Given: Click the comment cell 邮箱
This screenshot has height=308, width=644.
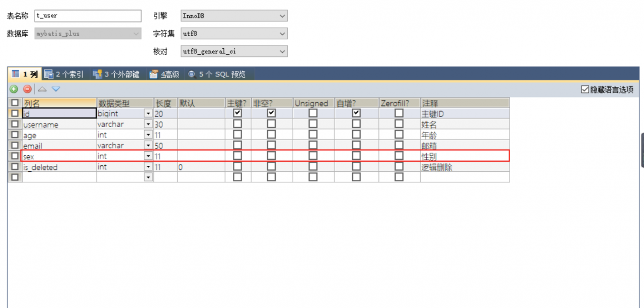Looking at the screenshot, I should (x=465, y=146).
